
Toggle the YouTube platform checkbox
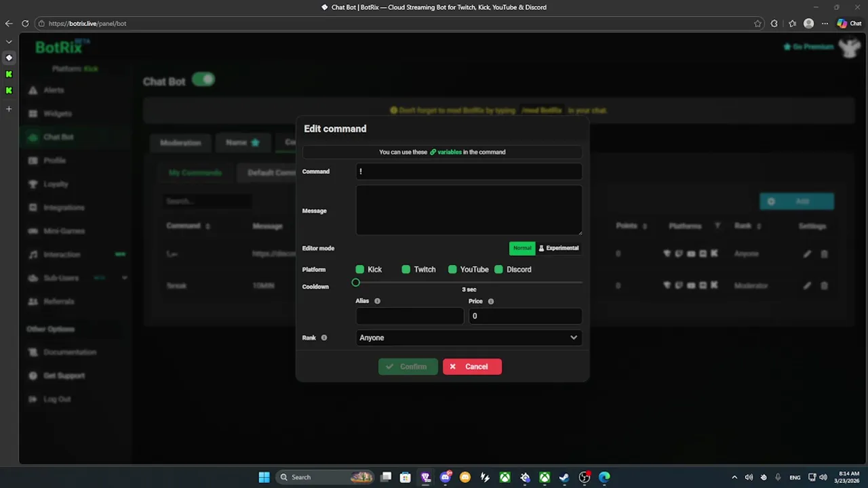[452, 270]
